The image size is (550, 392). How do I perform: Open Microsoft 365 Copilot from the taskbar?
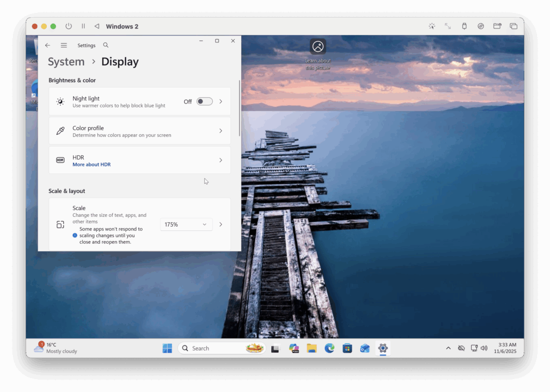[294, 349]
